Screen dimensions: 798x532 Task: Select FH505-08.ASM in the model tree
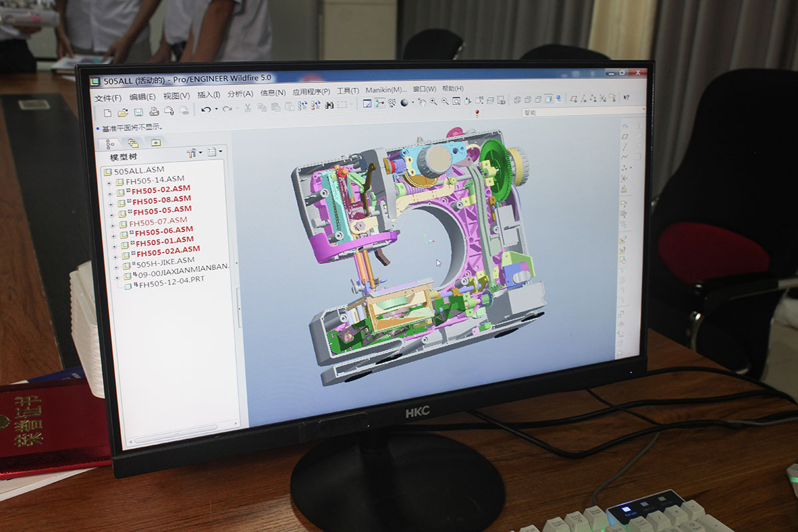[x=161, y=199]
